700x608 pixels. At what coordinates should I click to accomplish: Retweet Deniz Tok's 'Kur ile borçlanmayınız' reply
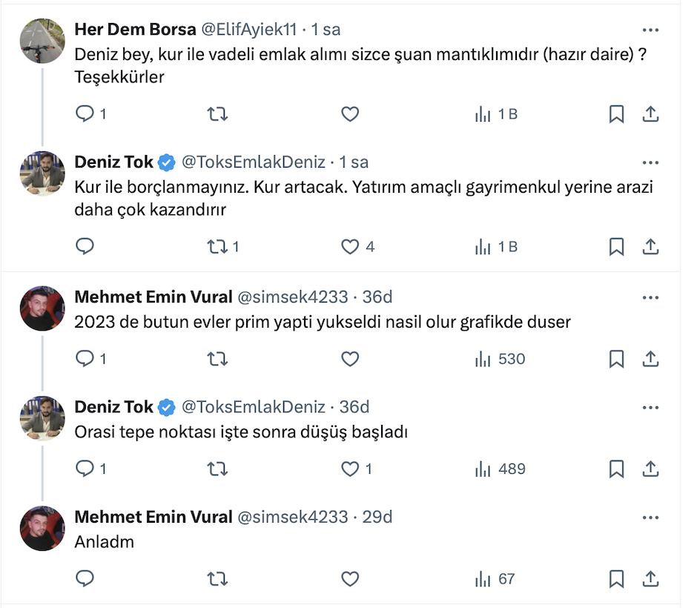point(217,246)
